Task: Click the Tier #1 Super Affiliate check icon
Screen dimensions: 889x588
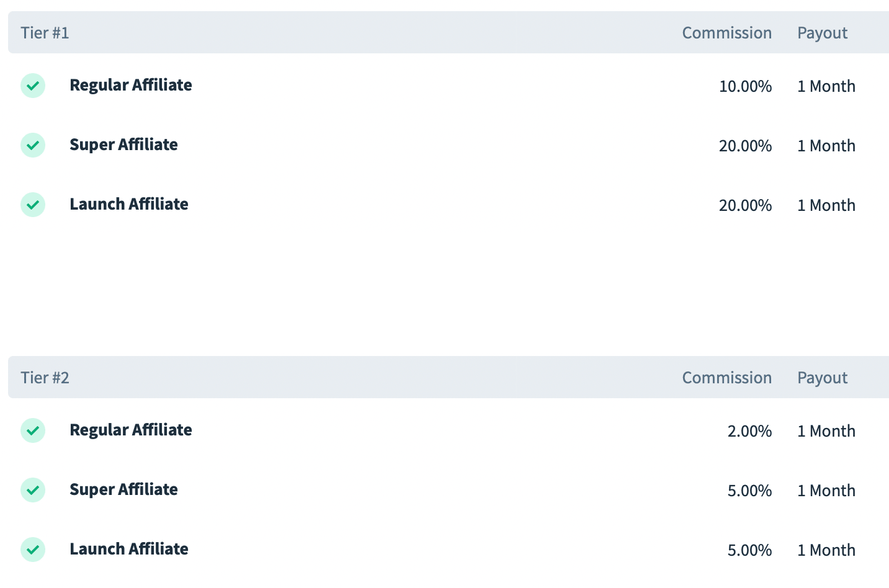Action: coord(33,145)
